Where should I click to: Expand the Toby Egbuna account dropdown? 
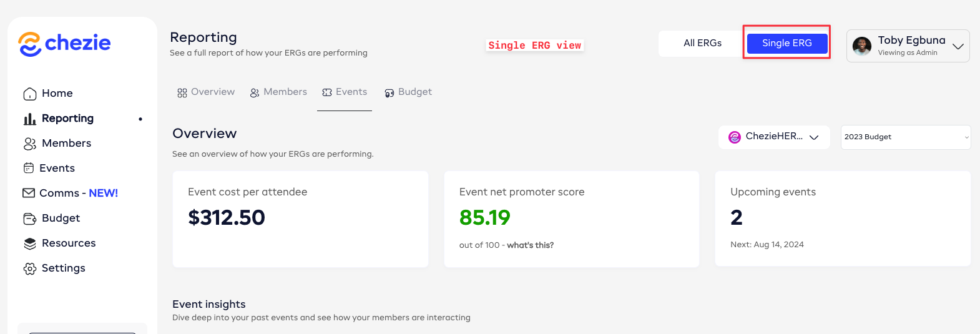click(958, 46)
